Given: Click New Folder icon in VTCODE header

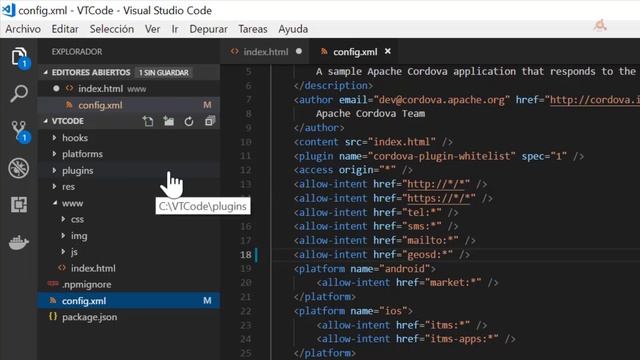Looking at the screenshot, I should tap(168, 121).
